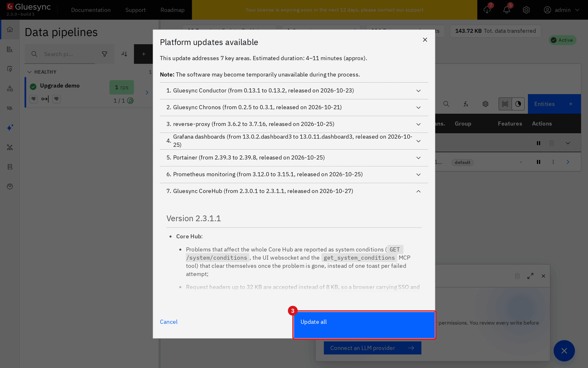This screenshot has height=368, width=588.
Task: Toggle the half-circle view button in entities toolbar
Action: 518,104
